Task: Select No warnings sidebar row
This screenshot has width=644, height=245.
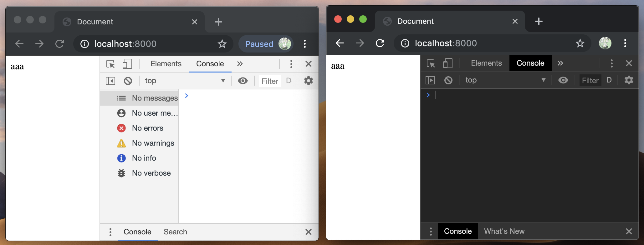Action: [x=140, y=143]
